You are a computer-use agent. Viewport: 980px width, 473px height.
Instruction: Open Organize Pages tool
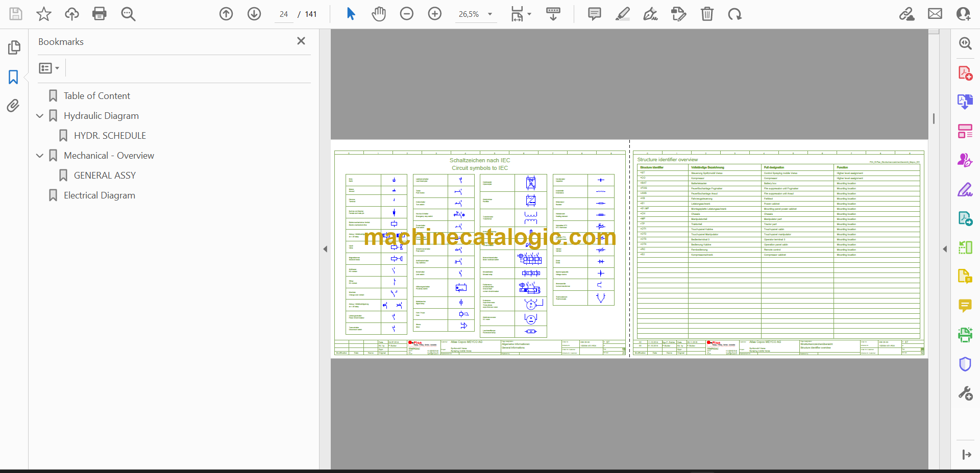click(965, 131)
